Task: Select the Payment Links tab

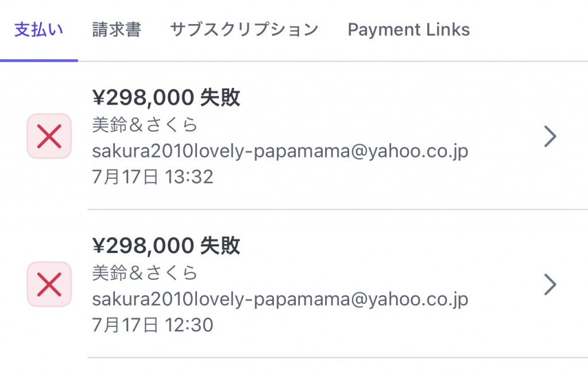Action: click(x=409, y=30)
